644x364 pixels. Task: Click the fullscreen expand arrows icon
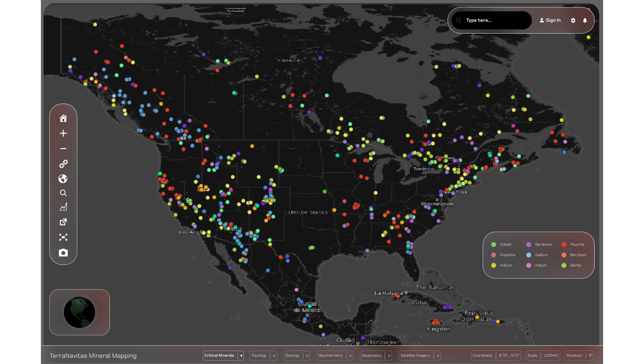click(63, 237)
